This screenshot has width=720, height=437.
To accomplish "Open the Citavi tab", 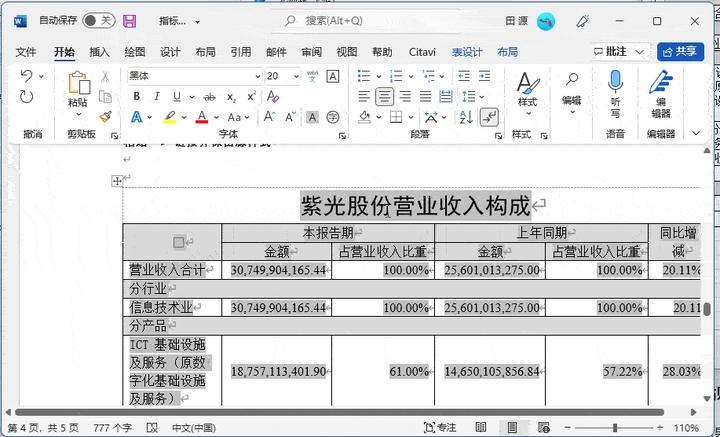I will 422,52.
